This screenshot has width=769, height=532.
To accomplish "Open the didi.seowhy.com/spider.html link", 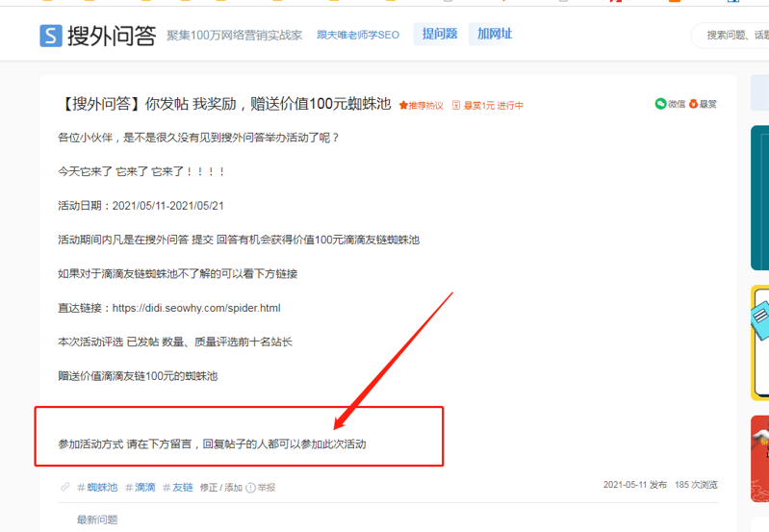I will [x=196, y=308].
